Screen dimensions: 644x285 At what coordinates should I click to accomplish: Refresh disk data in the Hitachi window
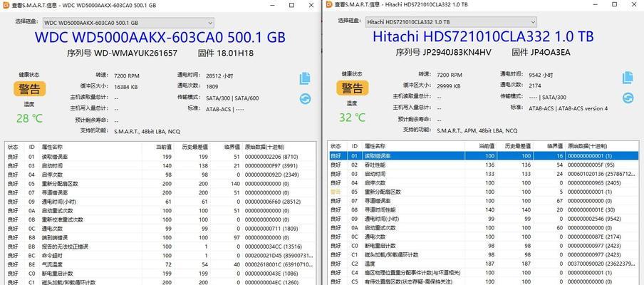pos(628,98)
